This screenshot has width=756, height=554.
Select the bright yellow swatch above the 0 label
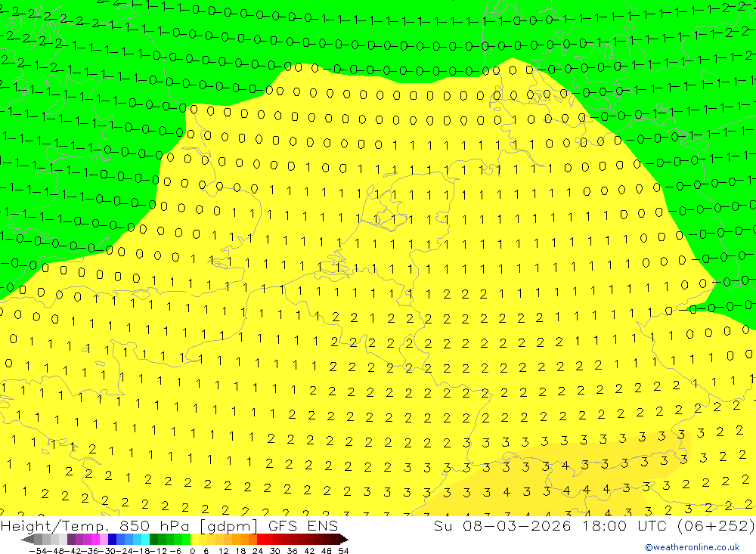point(195,540)
